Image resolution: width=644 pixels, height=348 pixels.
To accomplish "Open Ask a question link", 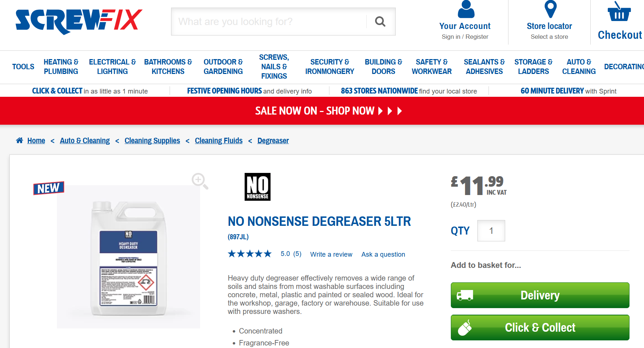I will point(383,254).
